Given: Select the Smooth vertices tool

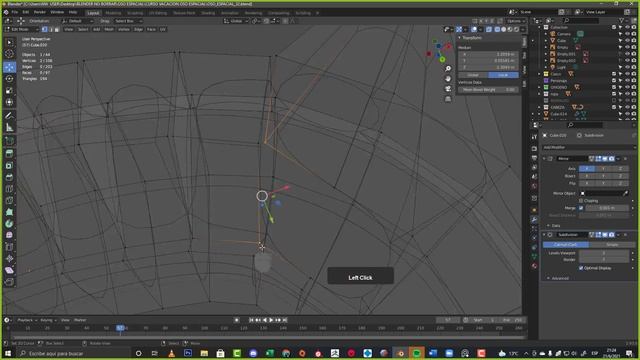Looking at the screenshot, I should [x=9, y=235].
